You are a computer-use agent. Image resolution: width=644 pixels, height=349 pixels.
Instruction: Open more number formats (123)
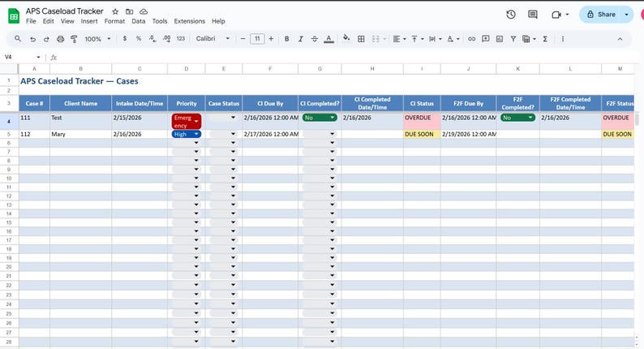181,39
